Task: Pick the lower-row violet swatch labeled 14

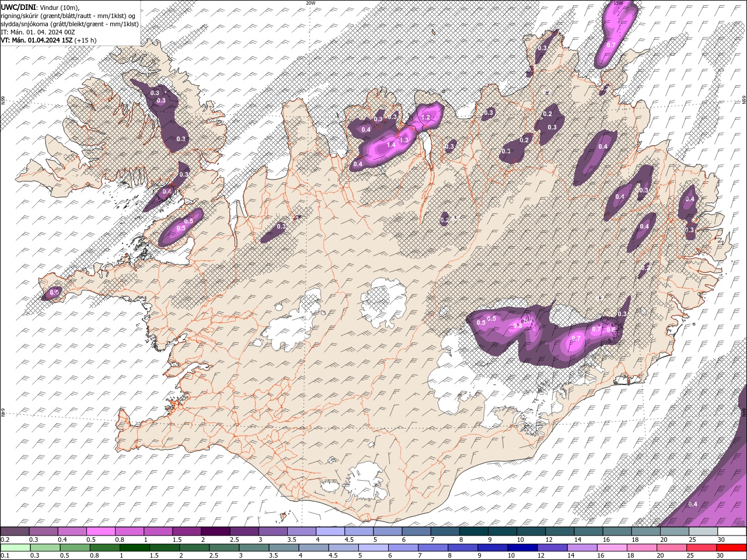Action: tap(582, 547)
